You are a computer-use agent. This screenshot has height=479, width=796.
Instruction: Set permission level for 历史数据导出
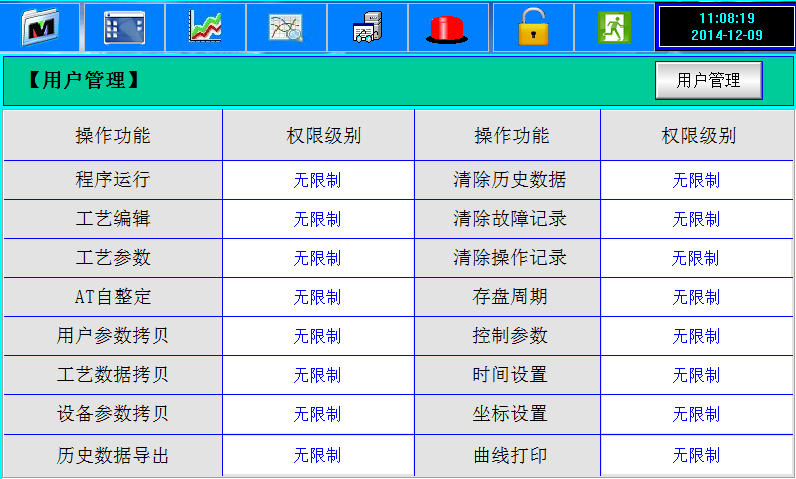[x=318, y=455]
